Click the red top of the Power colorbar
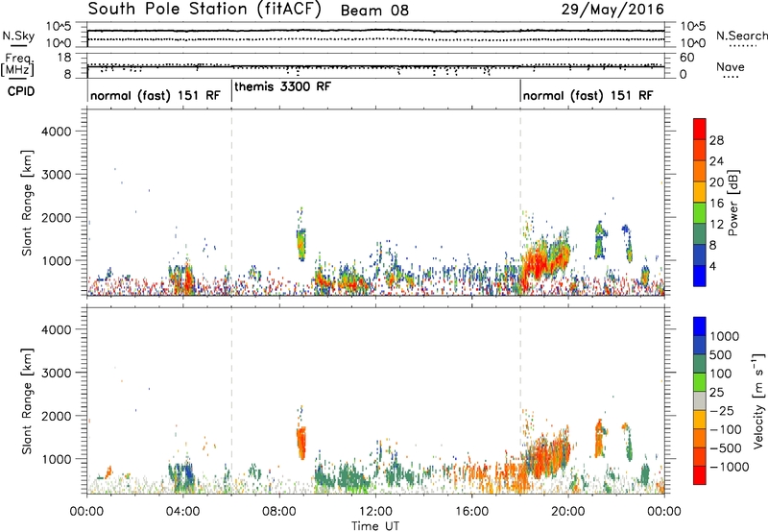Viewport: 768px width, 532px height. 700,129
